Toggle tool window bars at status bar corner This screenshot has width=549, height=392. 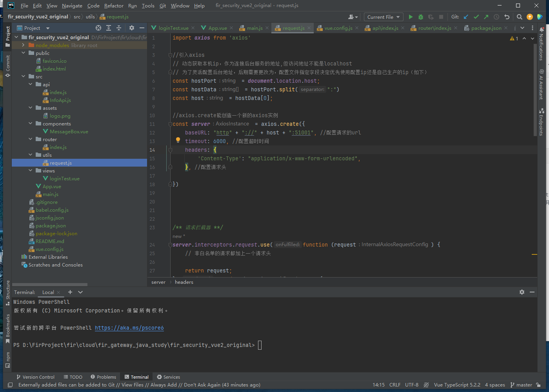10,385
